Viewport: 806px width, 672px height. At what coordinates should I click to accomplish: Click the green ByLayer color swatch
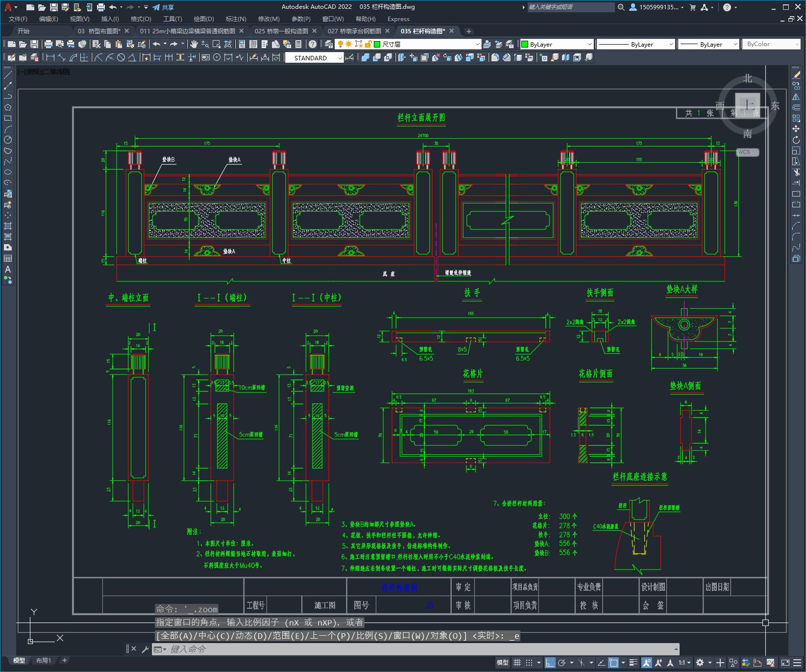pyautogui.click(x=525, y=44)
